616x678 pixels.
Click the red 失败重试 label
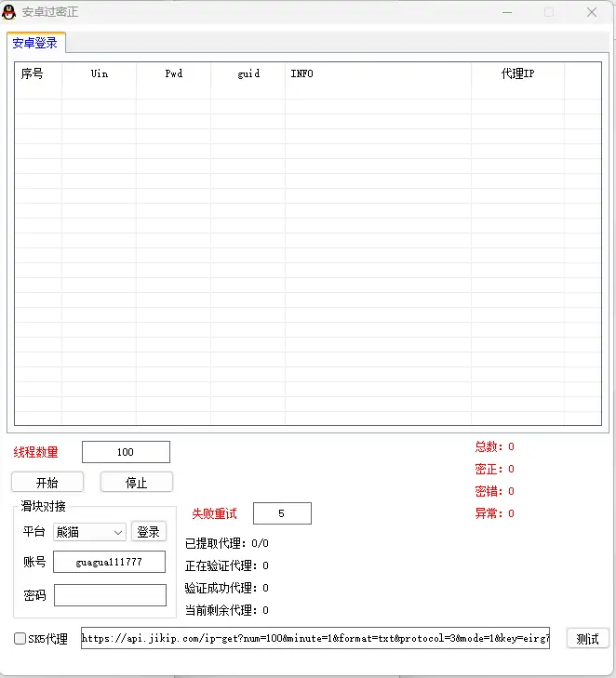point(214,513)
